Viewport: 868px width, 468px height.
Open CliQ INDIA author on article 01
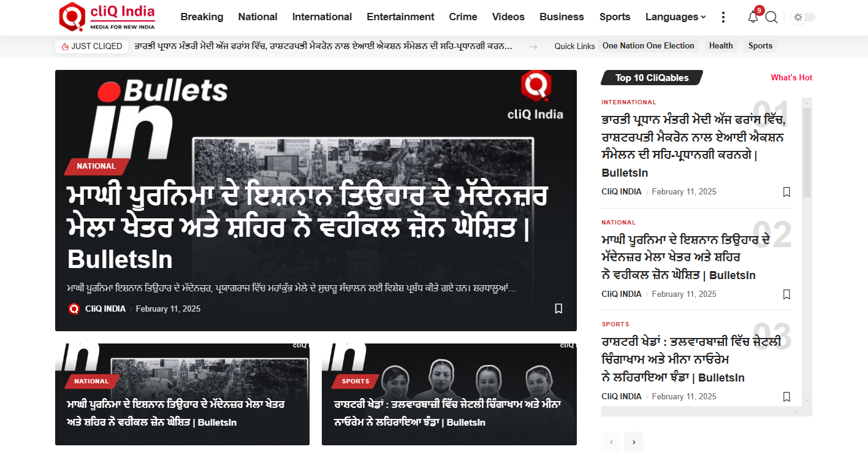622,192
